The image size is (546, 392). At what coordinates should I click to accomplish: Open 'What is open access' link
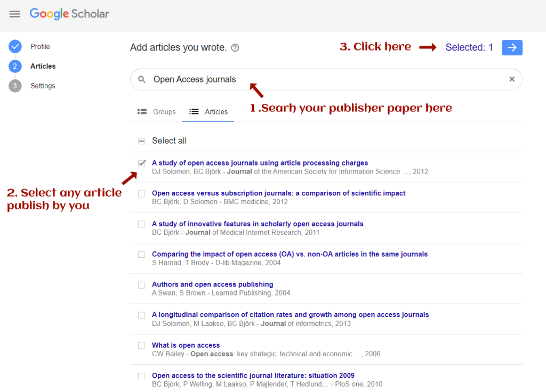click(186, 345)
